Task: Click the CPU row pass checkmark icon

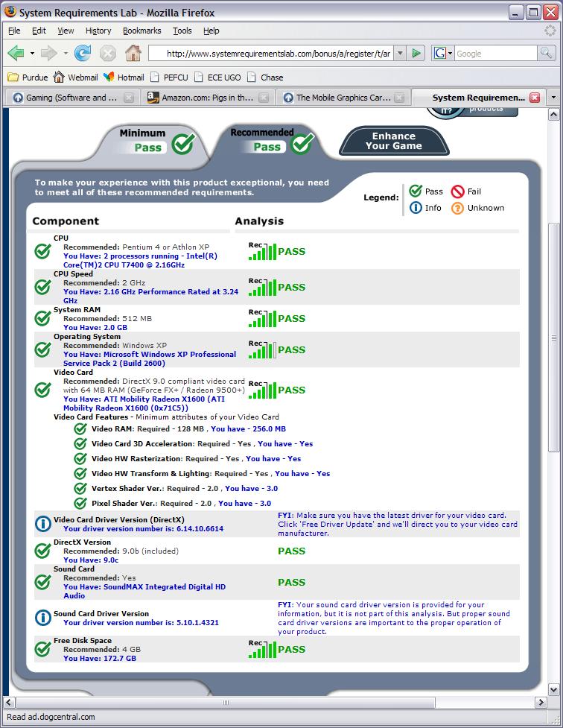Action: click(43, 251)
